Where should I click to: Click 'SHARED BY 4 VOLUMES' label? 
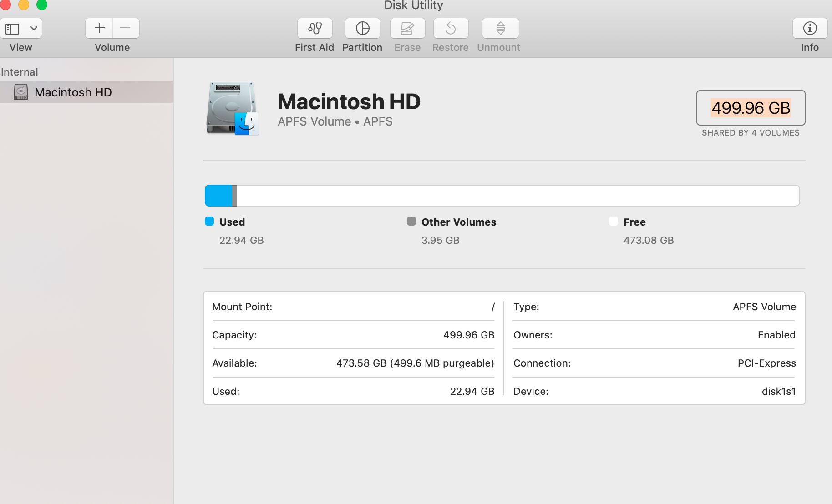coord(751,133)
